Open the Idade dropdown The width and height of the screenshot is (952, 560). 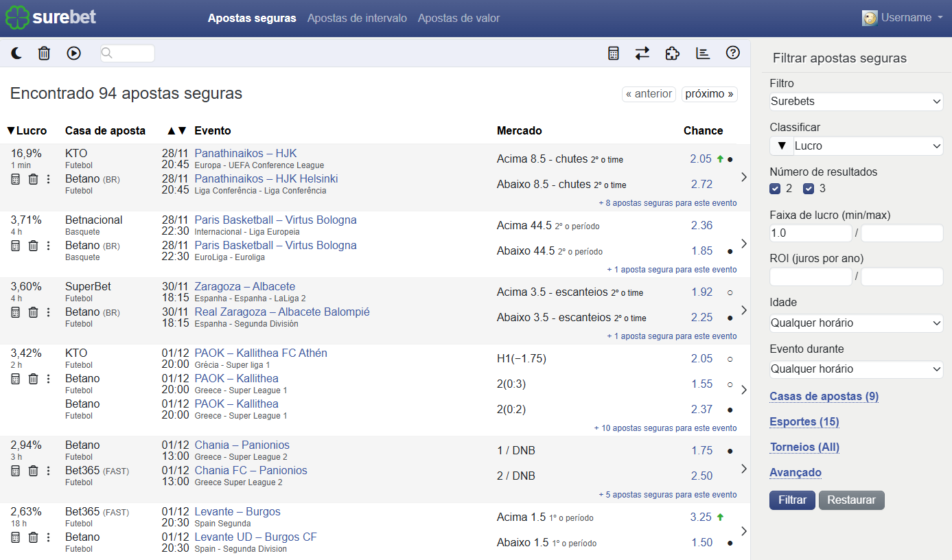pos(857,323)
